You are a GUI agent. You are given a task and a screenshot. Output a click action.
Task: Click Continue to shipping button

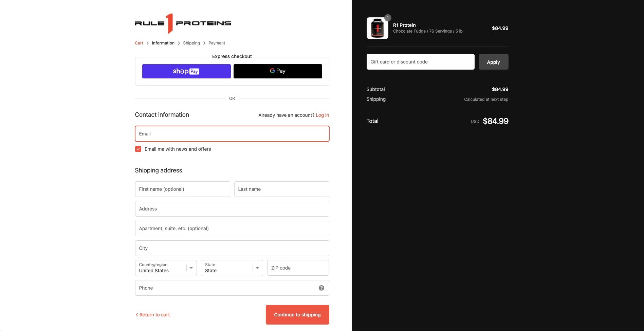point(297,315)
